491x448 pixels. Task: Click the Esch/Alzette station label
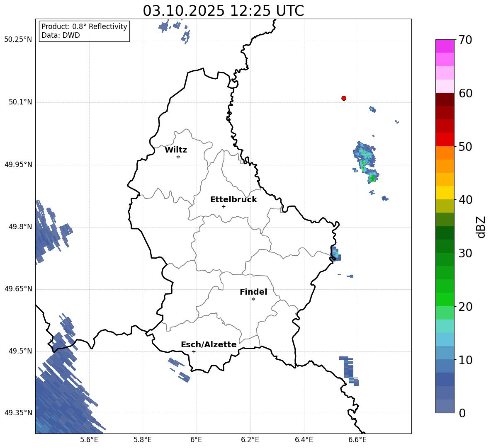(209, 344)
